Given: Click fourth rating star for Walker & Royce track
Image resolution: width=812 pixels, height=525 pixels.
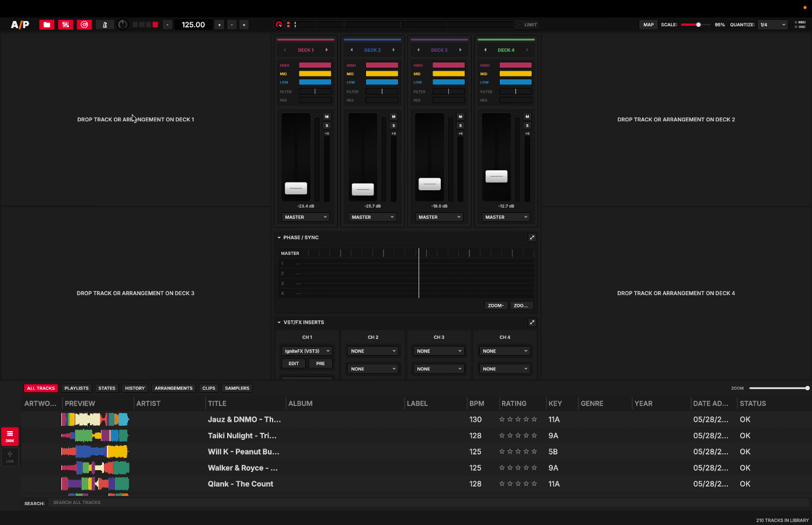Looking at the screenshot, I should [526, 468].
